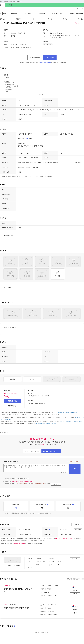The height and width of the screenshot is (644, 84).
Task: Click the 이메일 지원 button
Action: (x=12, y=406)
